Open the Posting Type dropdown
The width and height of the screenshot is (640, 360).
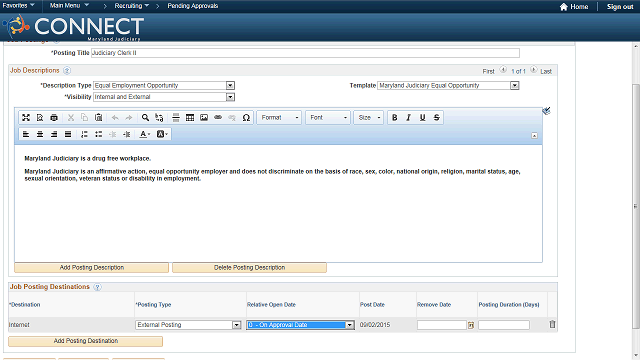tap(236, 325)
